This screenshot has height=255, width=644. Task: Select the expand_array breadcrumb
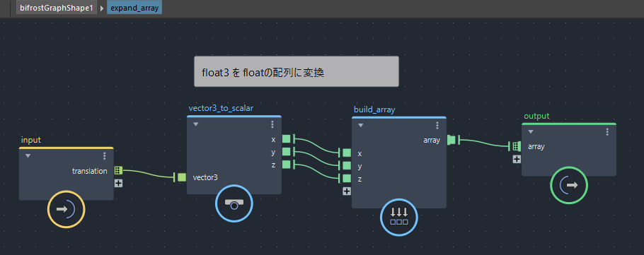(x=134, y=8)
